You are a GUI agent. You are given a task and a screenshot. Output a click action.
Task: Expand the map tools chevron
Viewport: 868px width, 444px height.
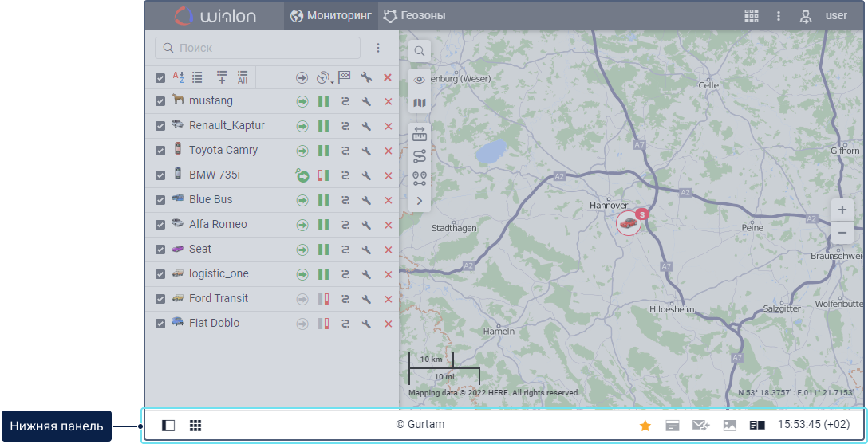point(420,201)
